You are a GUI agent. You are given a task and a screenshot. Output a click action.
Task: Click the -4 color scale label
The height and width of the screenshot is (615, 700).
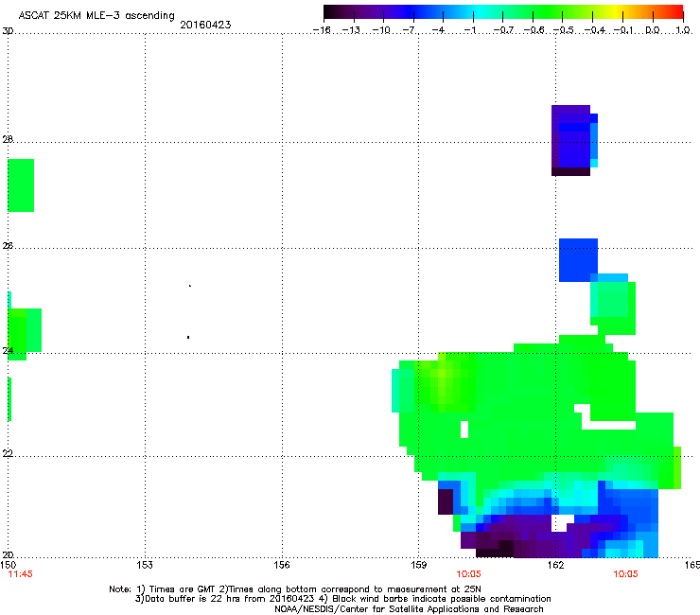click(438, 30)
